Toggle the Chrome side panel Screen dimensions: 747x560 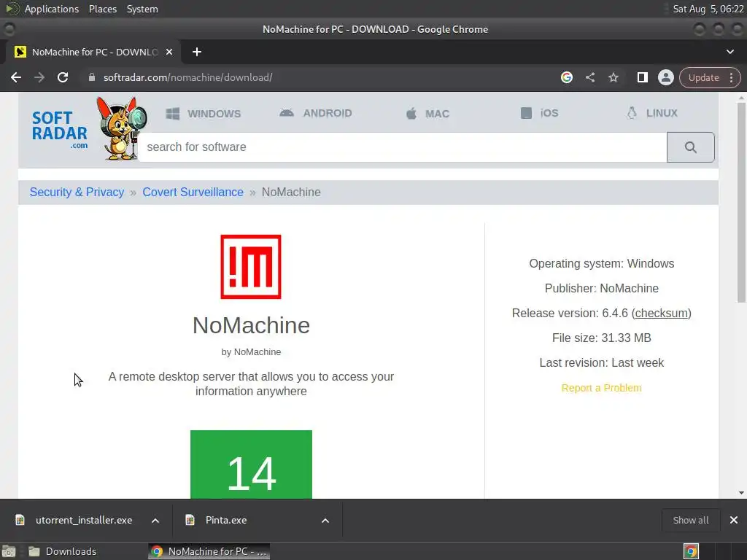(642, 77)
